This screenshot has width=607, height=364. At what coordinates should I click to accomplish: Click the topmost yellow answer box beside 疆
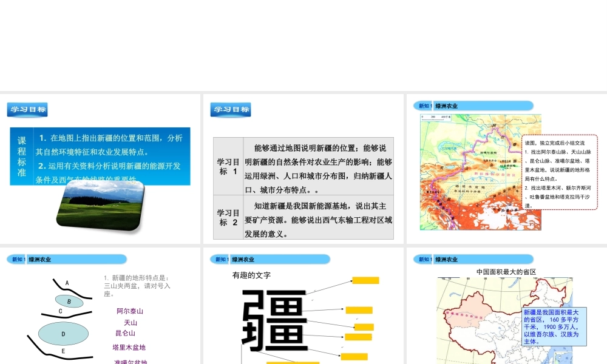(x=365, y=280)
